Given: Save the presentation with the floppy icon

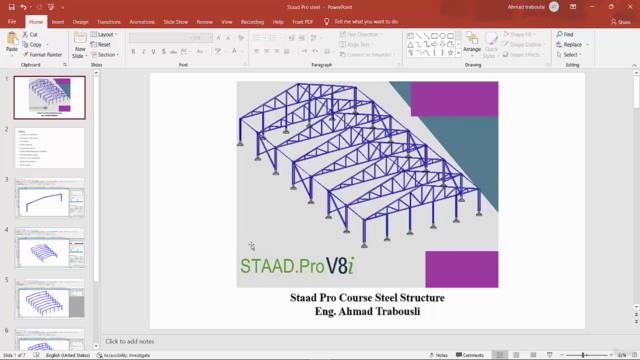Looking at the screenshot, I should click(x=11, y=7).
